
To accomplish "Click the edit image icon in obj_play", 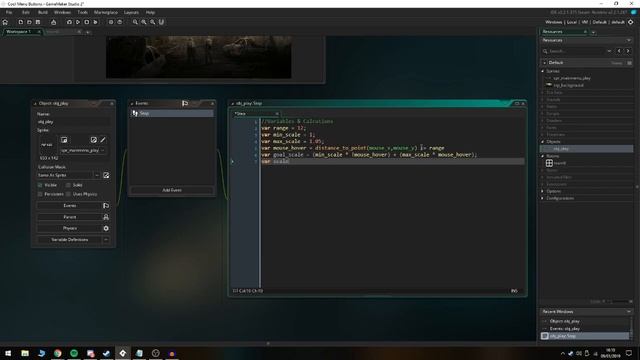I will click(x=94, y=140).
